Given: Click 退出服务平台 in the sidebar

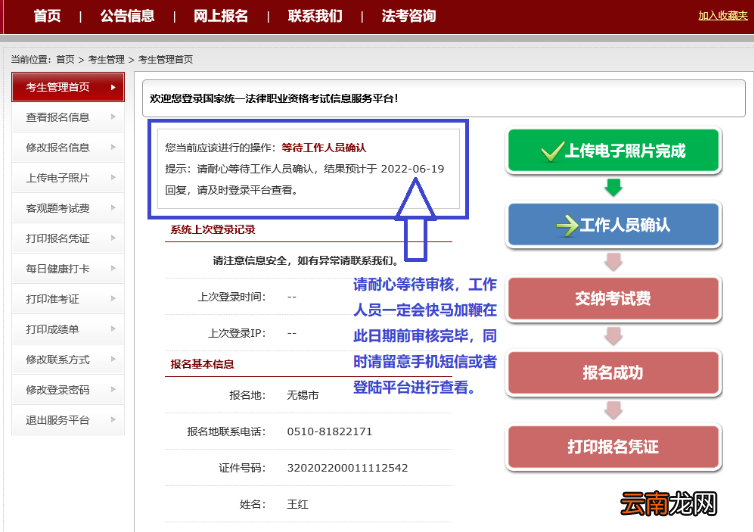Looking at the screenshot, I should point(68,420).
